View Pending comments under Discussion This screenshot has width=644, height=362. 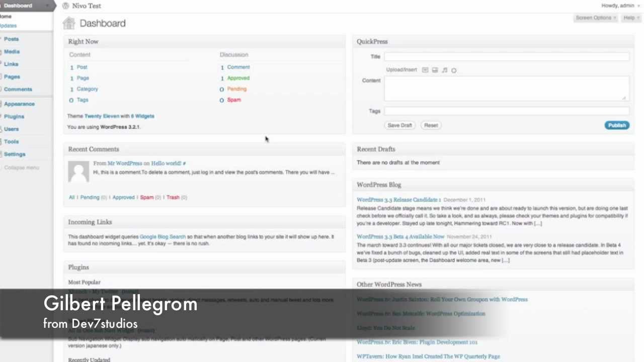coord(237,89)
